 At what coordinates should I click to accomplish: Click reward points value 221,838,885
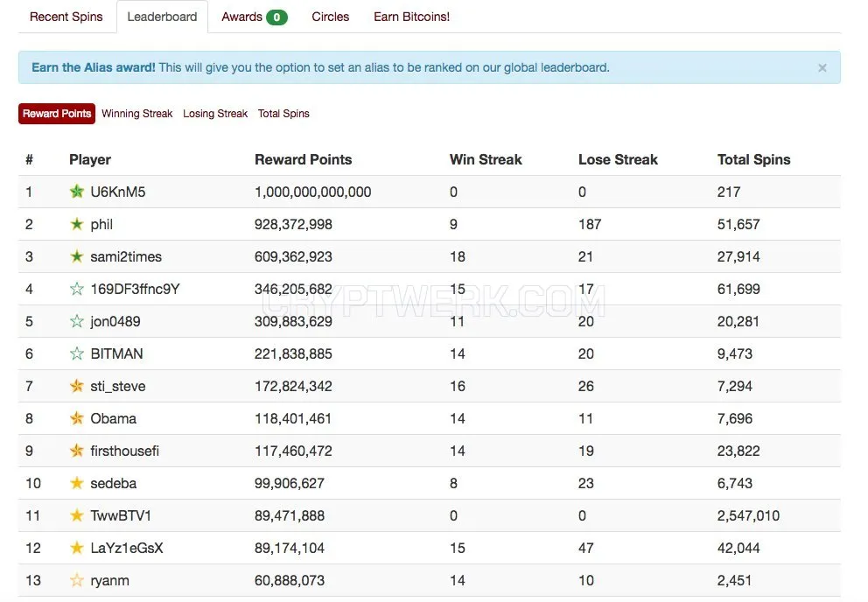click(293, 353)
